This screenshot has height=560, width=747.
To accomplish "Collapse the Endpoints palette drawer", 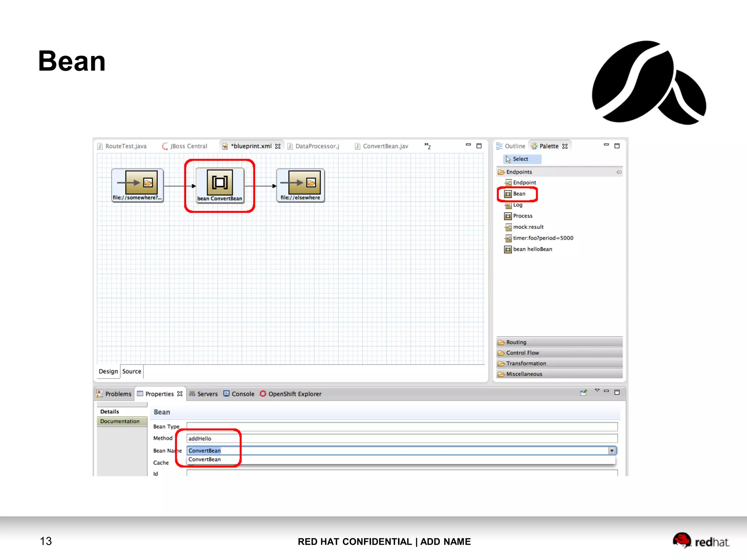I will pos(560,172).
